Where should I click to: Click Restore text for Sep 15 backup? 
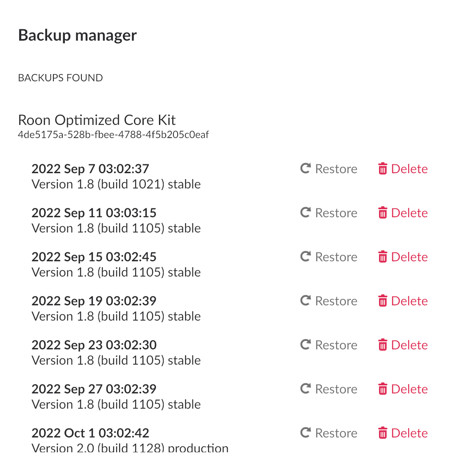[x=336, y=257]
